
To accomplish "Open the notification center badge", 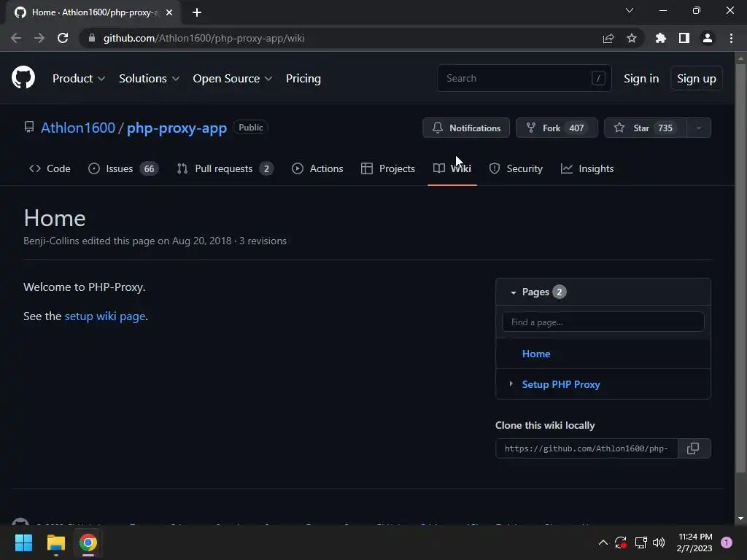I will (x=727, y=542).
